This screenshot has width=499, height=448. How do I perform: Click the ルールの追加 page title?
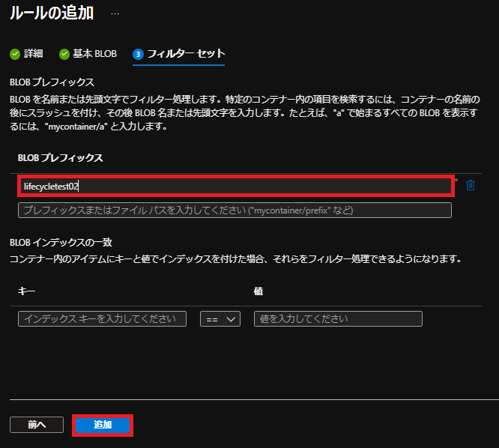(x=52, y=13)
